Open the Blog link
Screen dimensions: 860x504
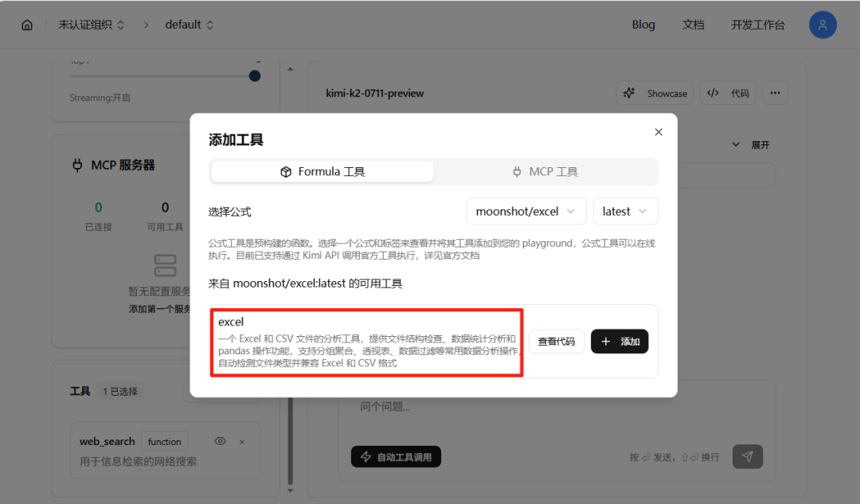tap(643, 25)
